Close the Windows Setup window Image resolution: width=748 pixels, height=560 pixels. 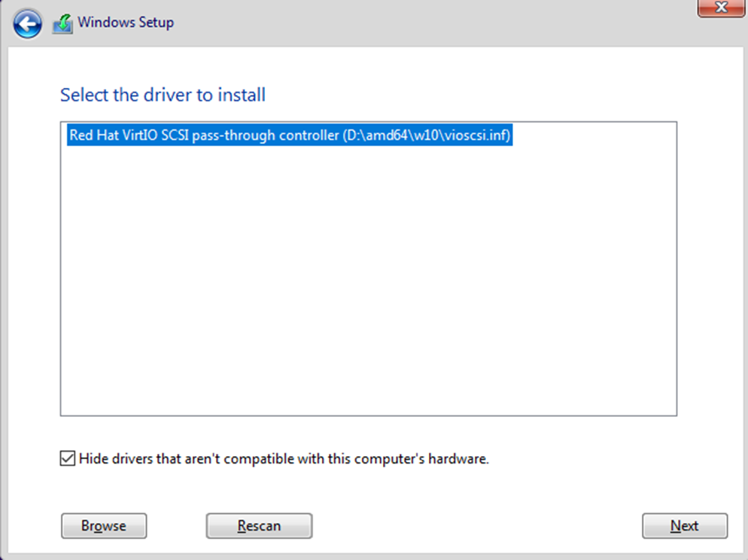721,8
